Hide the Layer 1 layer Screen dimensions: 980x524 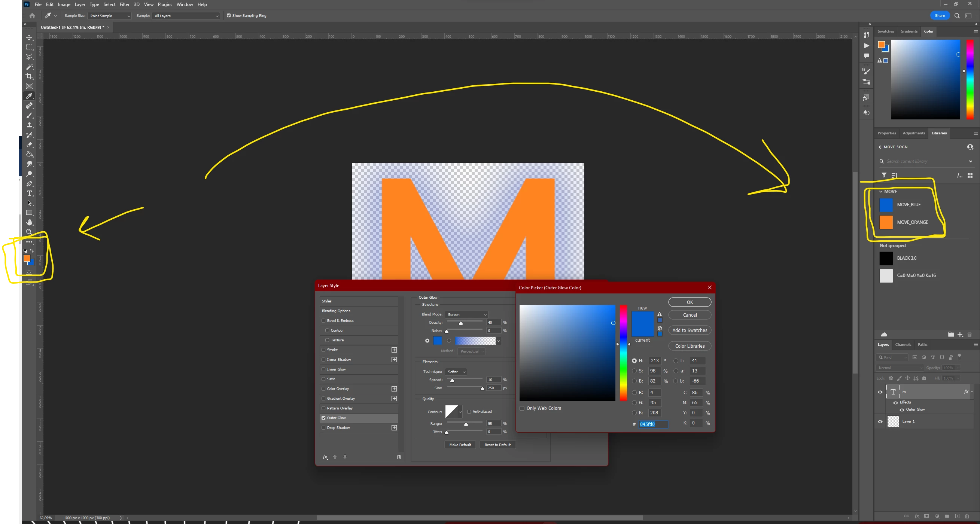tap(880, 421)
